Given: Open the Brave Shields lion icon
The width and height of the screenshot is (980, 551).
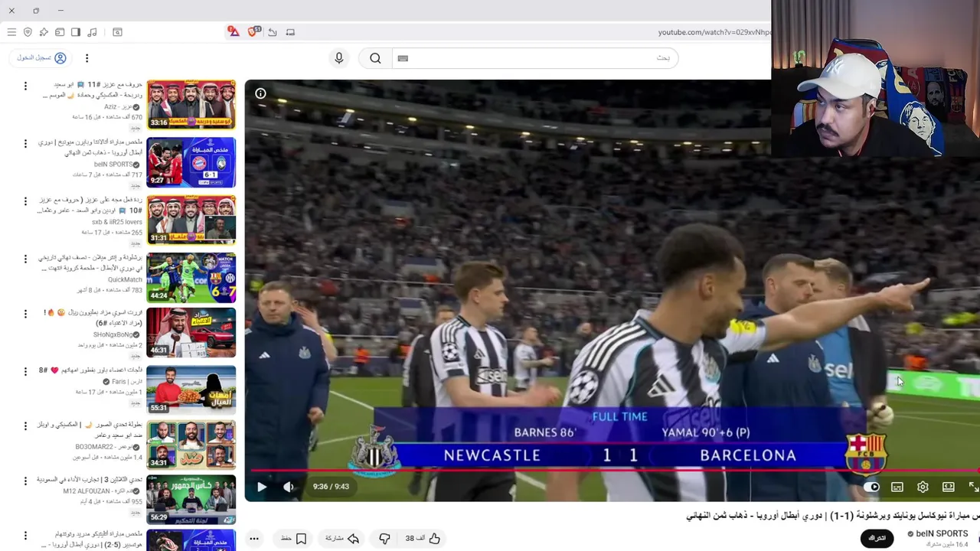Looking at the screenshot, I should [x=253, y=31].
